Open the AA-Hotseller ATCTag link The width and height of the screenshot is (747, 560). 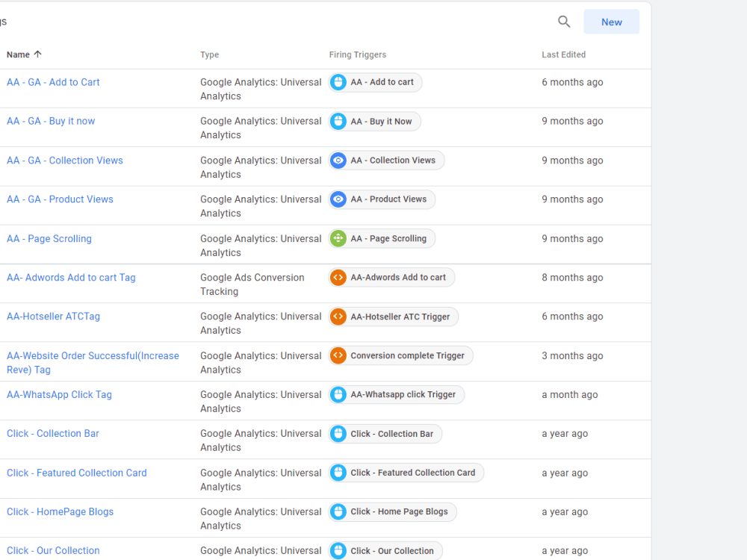(x=53, y=316)
